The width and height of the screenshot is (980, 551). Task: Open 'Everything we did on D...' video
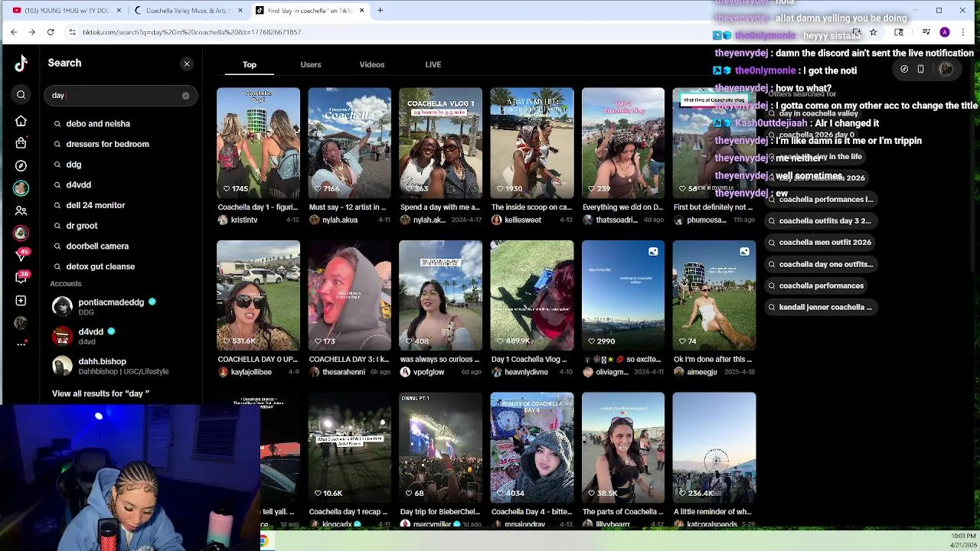622,143
